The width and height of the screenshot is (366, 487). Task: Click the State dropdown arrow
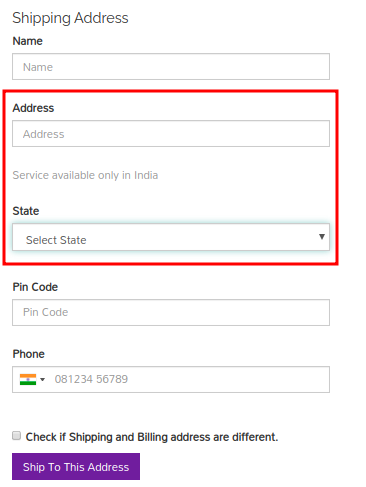click(322, 237)
